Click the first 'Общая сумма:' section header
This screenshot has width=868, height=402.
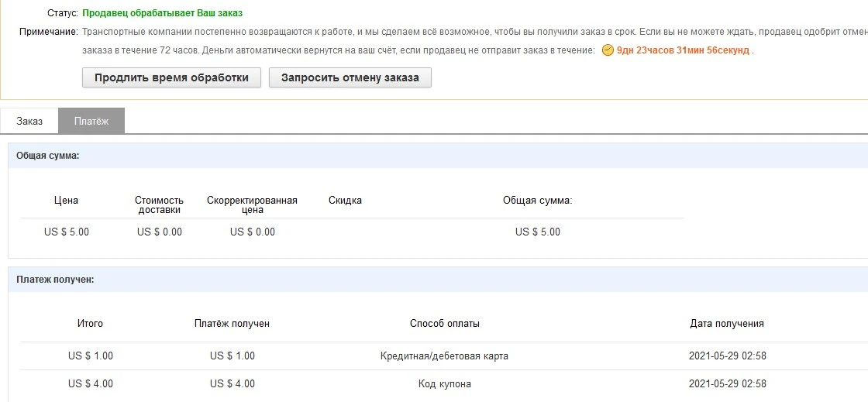[47, 156]
